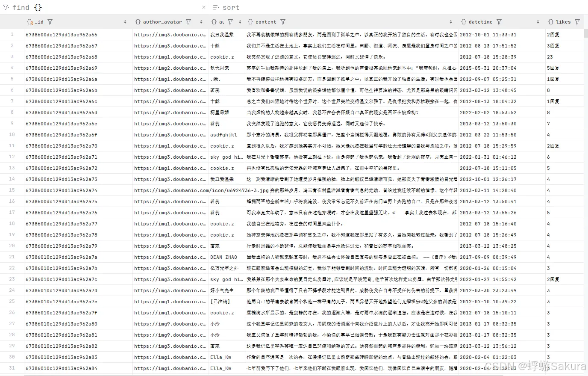Toggle sort arrows on author_avatar column
This screenshot has height=376, width=588.
pos(200,22)
